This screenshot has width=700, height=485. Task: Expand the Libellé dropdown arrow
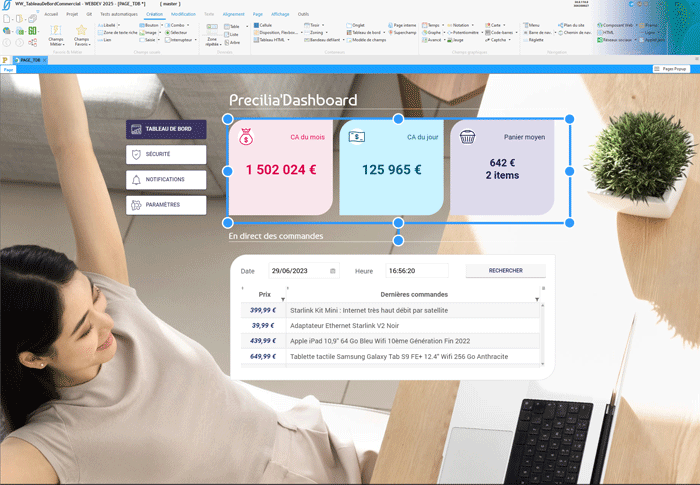[119, 25]
